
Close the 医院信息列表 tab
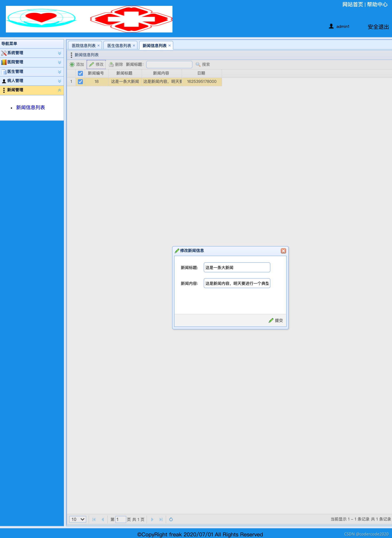click(x=99, y=46)
